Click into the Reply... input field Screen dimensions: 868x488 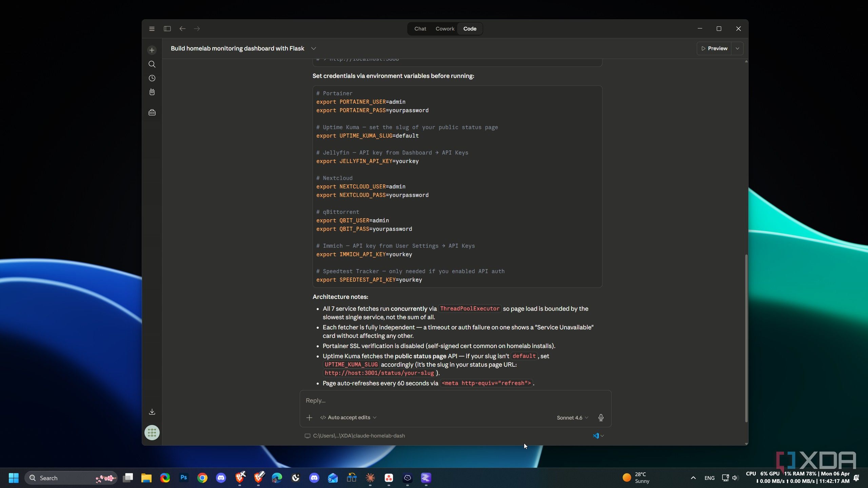tap(455, 401)
